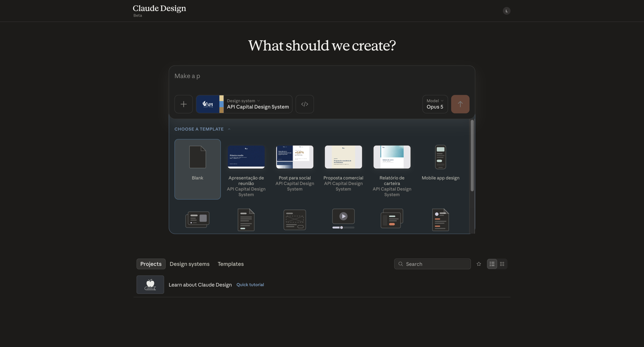Screen dimensions: 644x347
Task: Open the Design system dropdown
Action: click(x=244, y=104)
